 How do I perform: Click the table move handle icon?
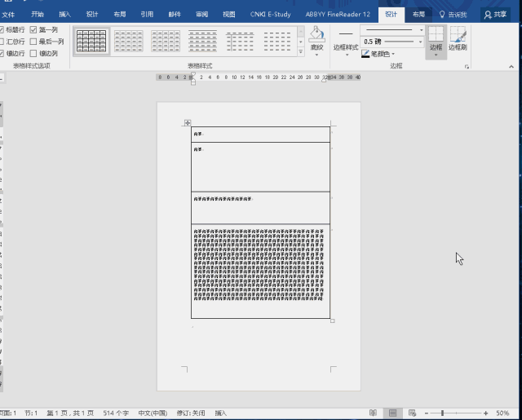coord(188,123)
